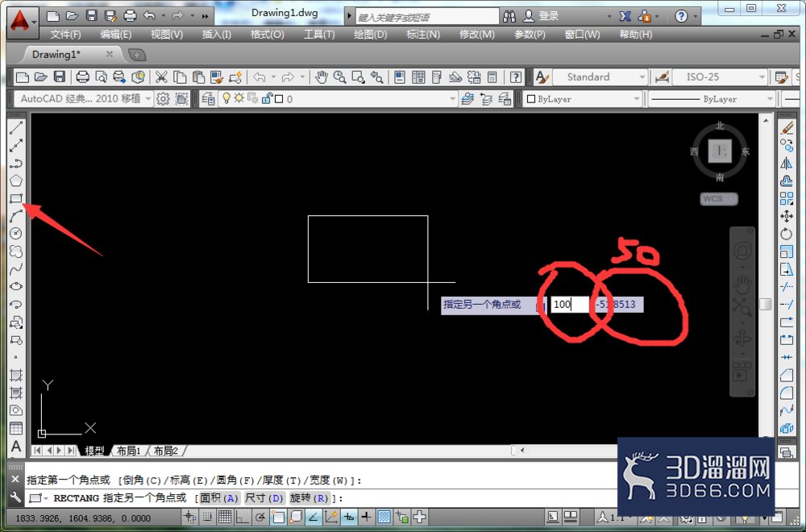Open the layer dropdown showing layer 0
806x532 pixels.
(339, 98)
